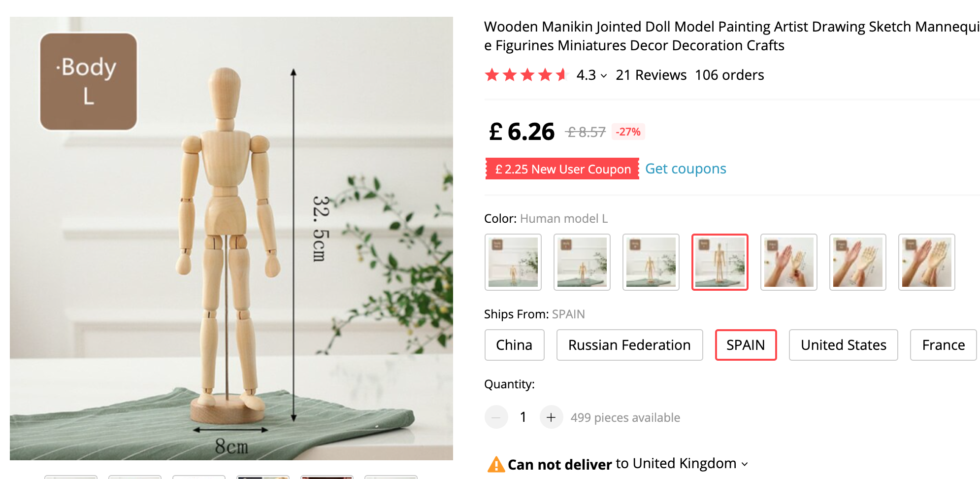Click the plus icon to increase quantity
Screen dimensions: 980x479
[x=551, y=417]
